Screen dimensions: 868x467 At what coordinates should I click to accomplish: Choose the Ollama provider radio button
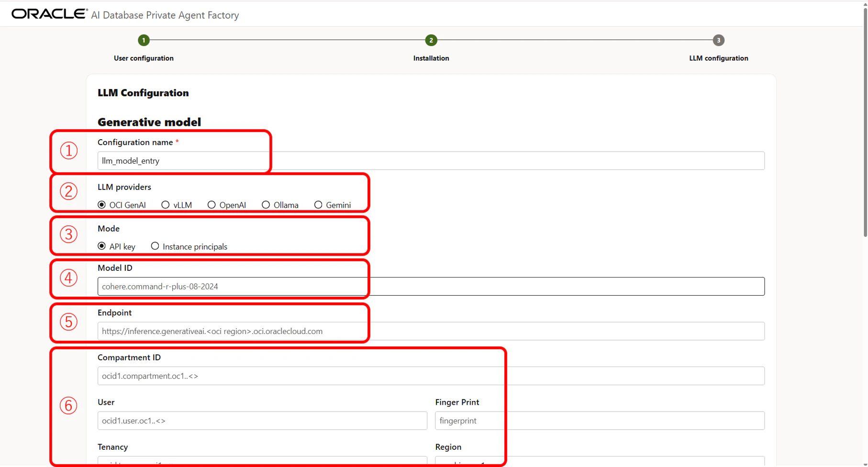(266, 205)
